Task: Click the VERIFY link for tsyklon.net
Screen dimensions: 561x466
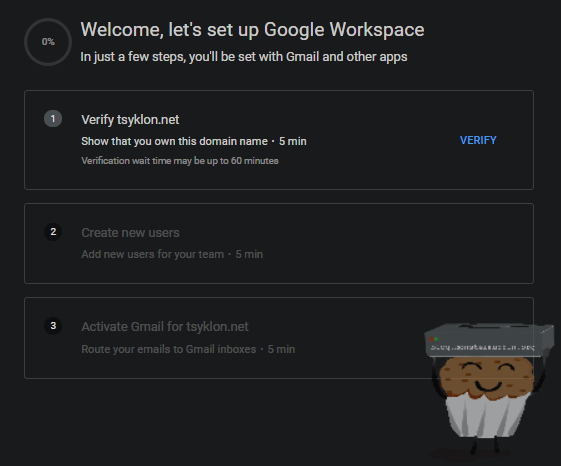Action: click(478, 140)
